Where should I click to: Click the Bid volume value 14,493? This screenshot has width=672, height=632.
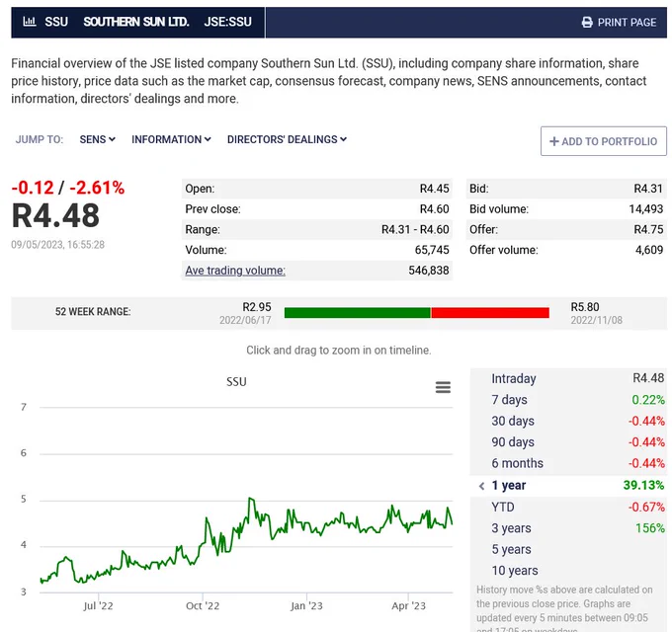646,209
